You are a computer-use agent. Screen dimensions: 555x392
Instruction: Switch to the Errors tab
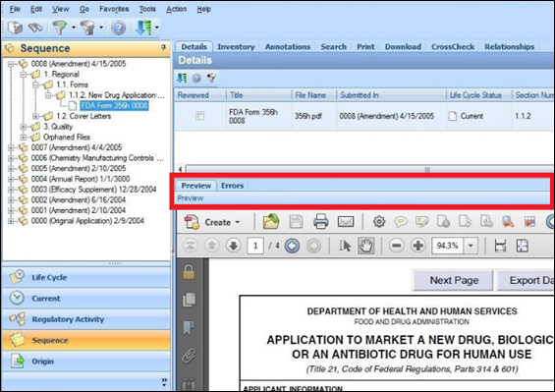point(232,186)
